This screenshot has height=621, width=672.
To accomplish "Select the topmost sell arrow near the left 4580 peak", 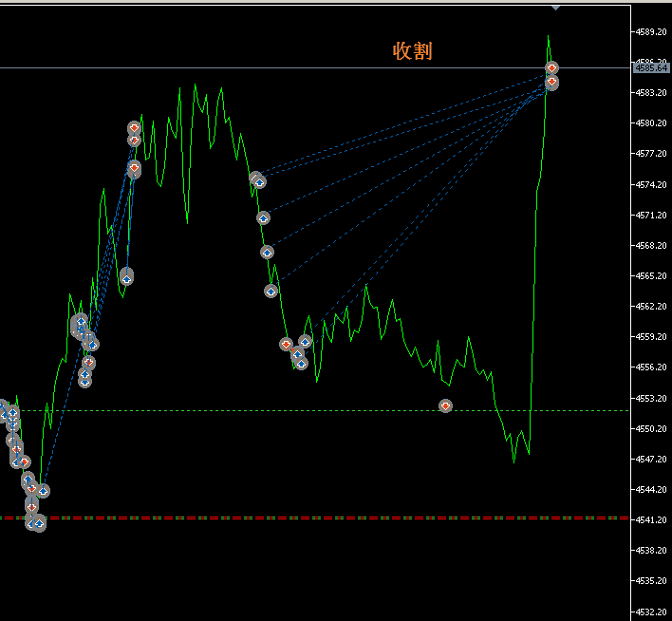I will pos(134,128).
